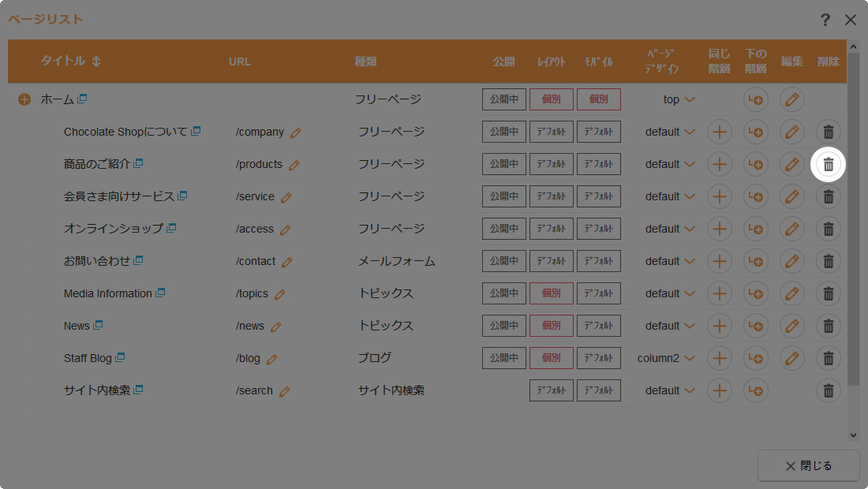Edit the Chocolate Shopについて page with pencil
The width and height of the screenshot is (868, 489).
pyautogui.click(x=791, y=132)
